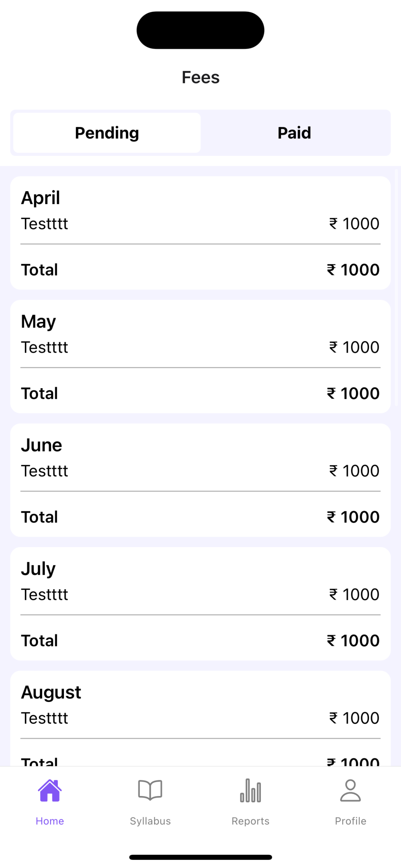The height and width of the screenshot is (868, 401).
Task: Open the Reports bar chart icon
Action: [x=250, y=790]
